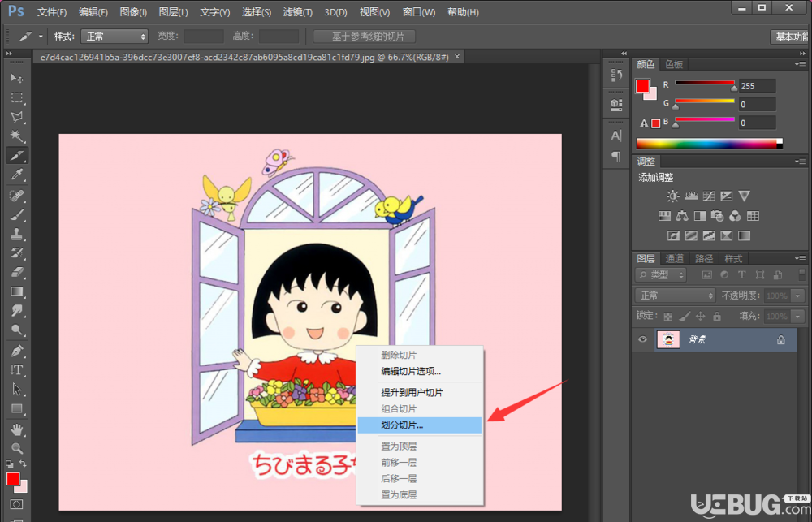Choose 编辑切片选项... from context menu

tap(420, 371)
